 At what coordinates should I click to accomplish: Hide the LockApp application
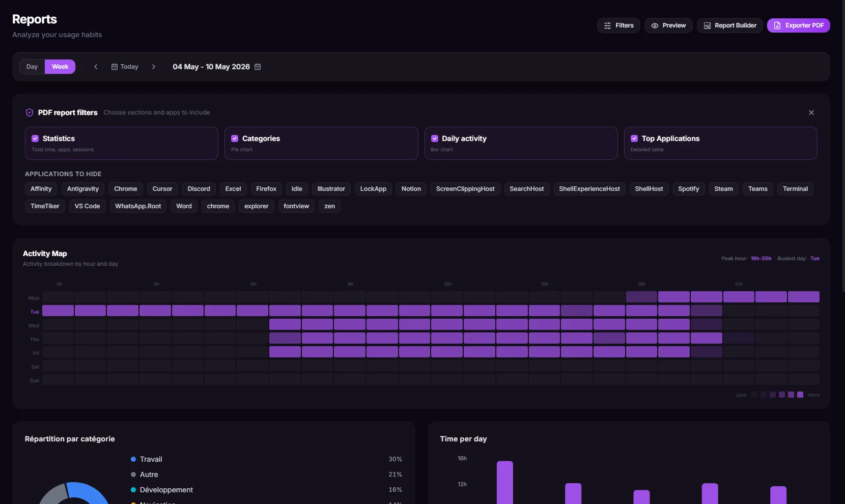coord(373,189)
